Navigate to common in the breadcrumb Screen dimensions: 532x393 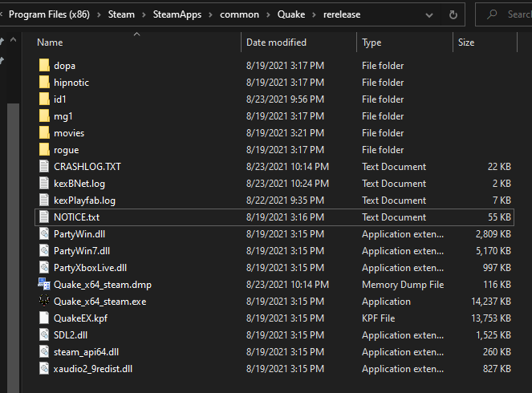tap(240, 14)
